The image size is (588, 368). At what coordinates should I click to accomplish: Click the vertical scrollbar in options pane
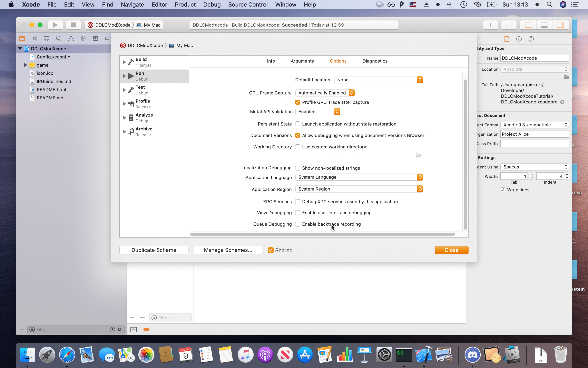click(x=465, y=154)
